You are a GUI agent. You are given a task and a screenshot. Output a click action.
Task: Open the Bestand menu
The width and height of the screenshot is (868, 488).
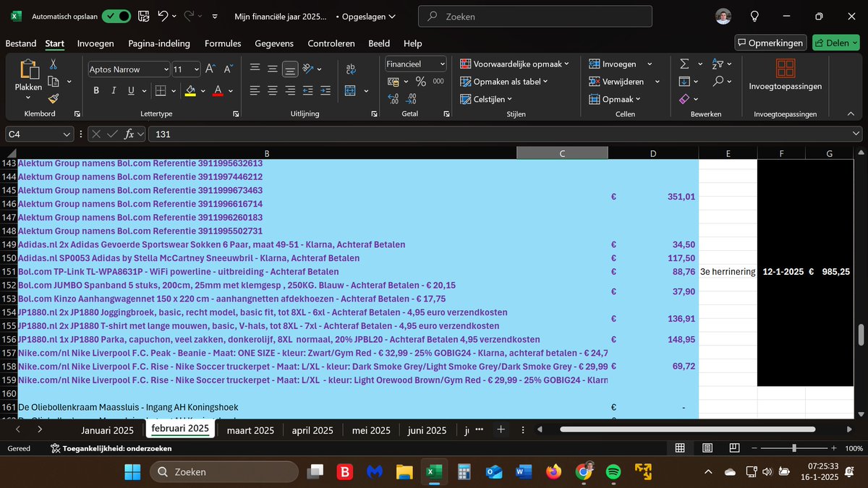[21, 43]
